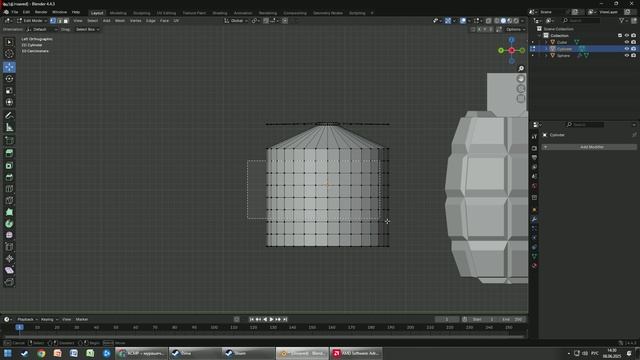Select the Shrink/Fatten tool
The image size is (640, 360).
point(9,258)
